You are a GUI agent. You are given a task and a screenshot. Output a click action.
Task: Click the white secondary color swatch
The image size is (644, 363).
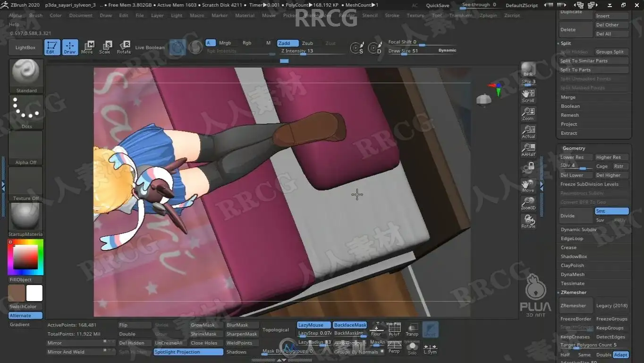34,293
